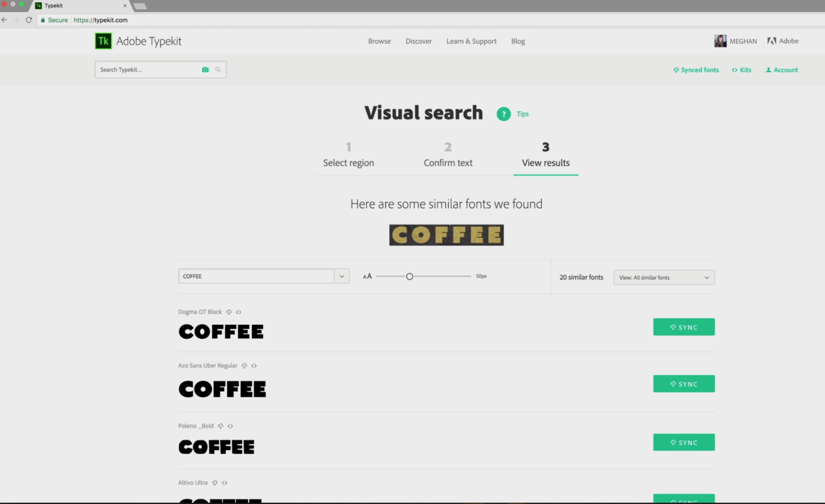Click MEGHAN user name text
Screen dimensions: 825x504
[743, 41]
